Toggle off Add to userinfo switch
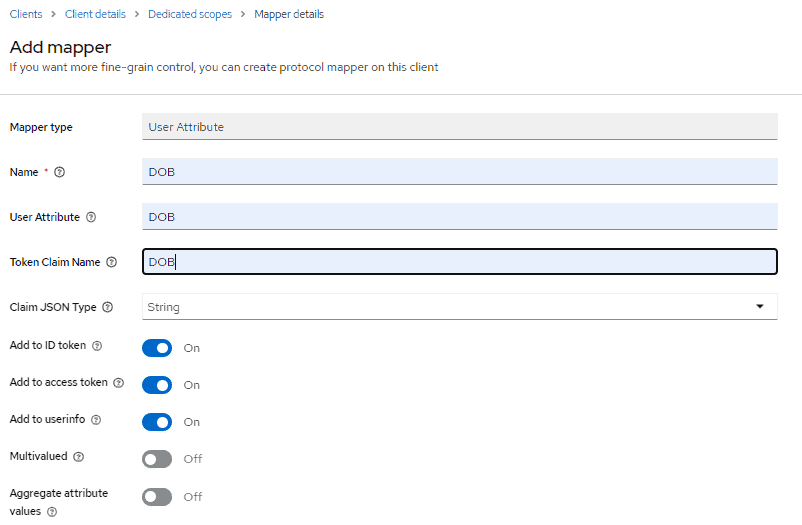 click(157, 422)
